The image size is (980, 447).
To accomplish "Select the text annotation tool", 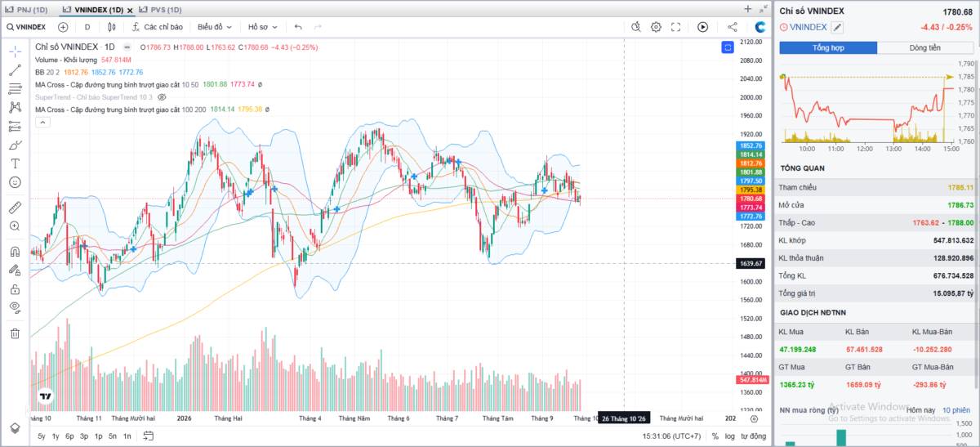I will point(15,163).
